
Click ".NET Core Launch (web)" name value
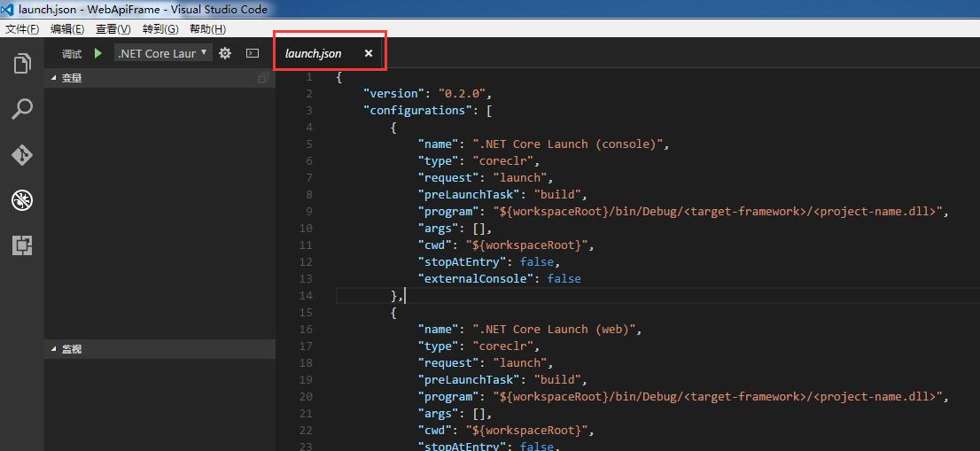click(x=554, y=330)
